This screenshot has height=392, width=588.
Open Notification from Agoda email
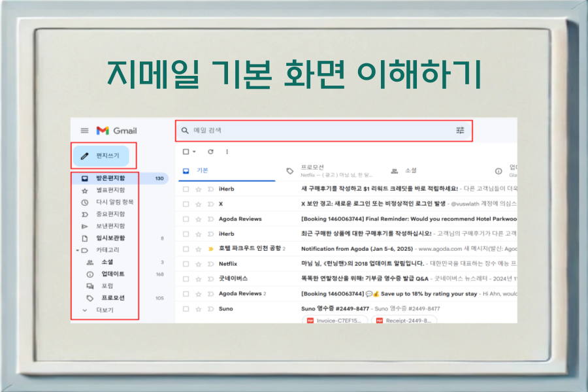[x=347, y=249]
